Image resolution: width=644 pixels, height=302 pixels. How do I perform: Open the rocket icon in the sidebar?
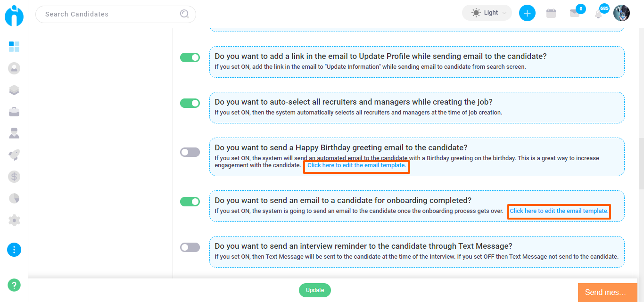pos(14,155)
